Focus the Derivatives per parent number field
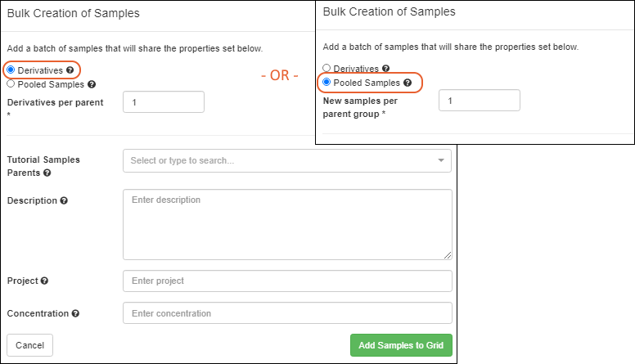Image resolution: width=635 pixels, height=364 pixels. [x=163, y=101]
